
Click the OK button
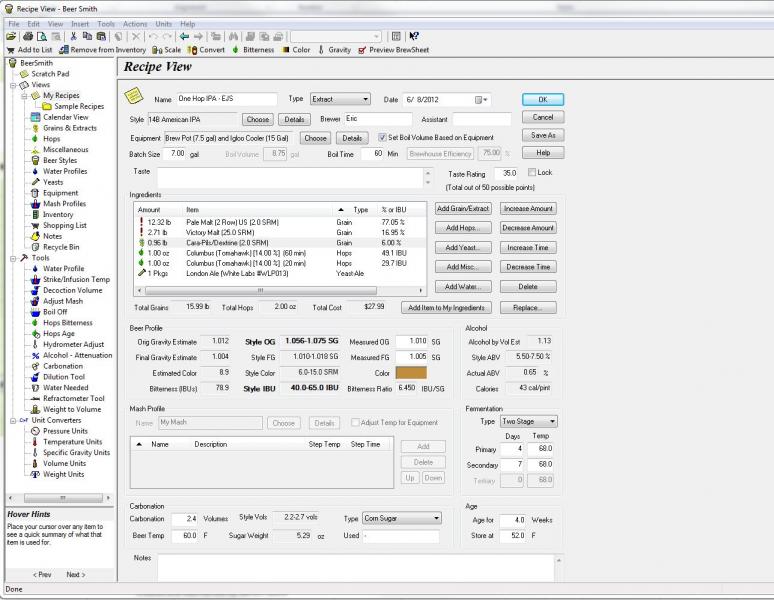[x=542, y=100]
